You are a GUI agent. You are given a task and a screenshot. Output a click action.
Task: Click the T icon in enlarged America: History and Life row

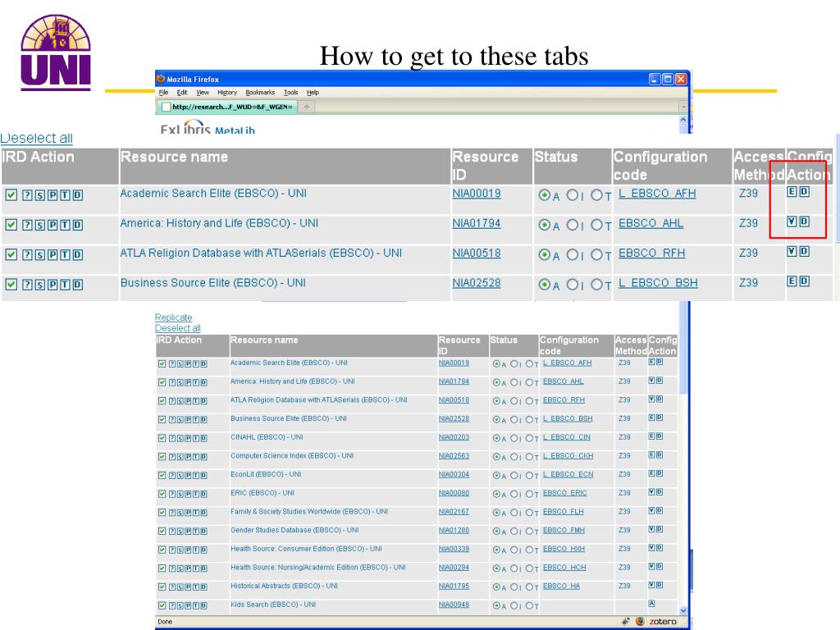[65, 225]
